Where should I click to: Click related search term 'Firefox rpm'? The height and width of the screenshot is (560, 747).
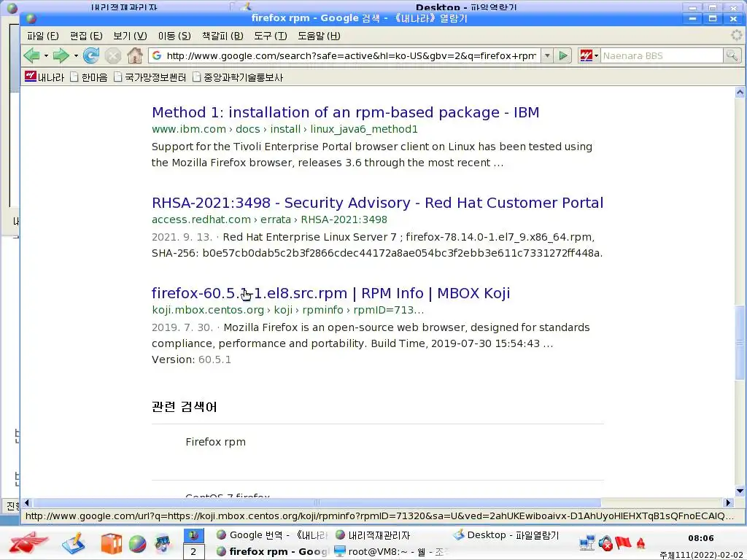[x=215, y=442]
